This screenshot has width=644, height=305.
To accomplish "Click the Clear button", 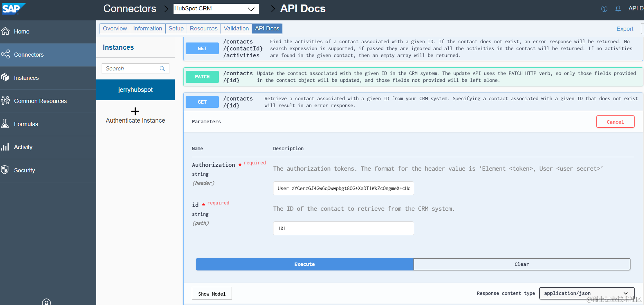I will (x=522, y=264).
